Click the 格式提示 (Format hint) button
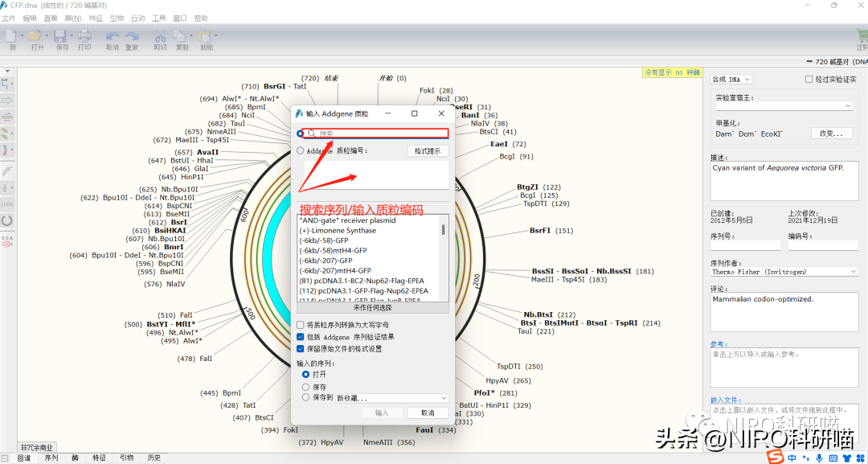 tap(427, 151)
